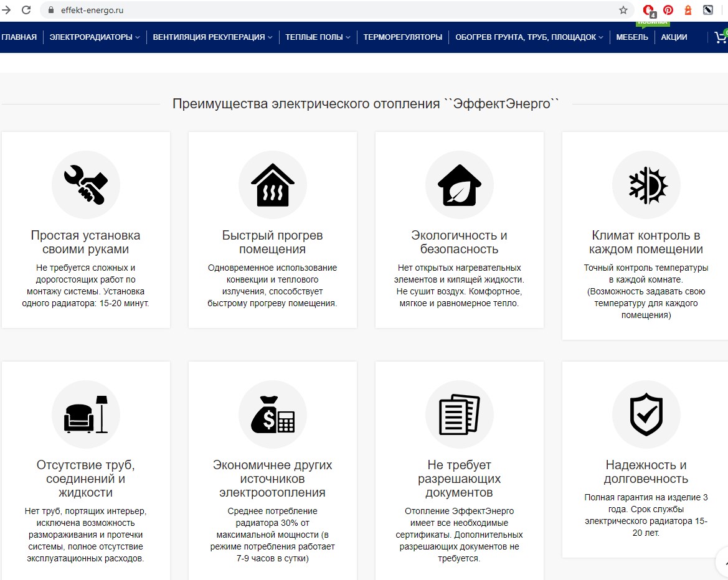Click the 'Простая установка своими руками' heading
The image size is (728, 580).
pyautogui.click(x=86, y=242)
